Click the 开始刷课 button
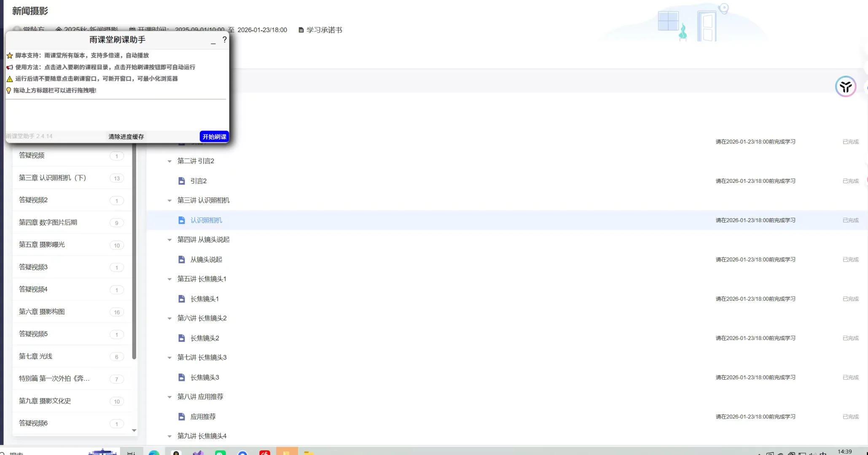 [214, 136]
